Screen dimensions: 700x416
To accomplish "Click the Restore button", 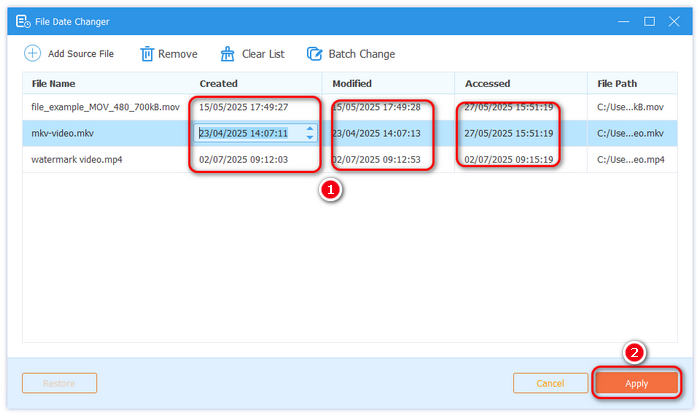I will [59, 383].
